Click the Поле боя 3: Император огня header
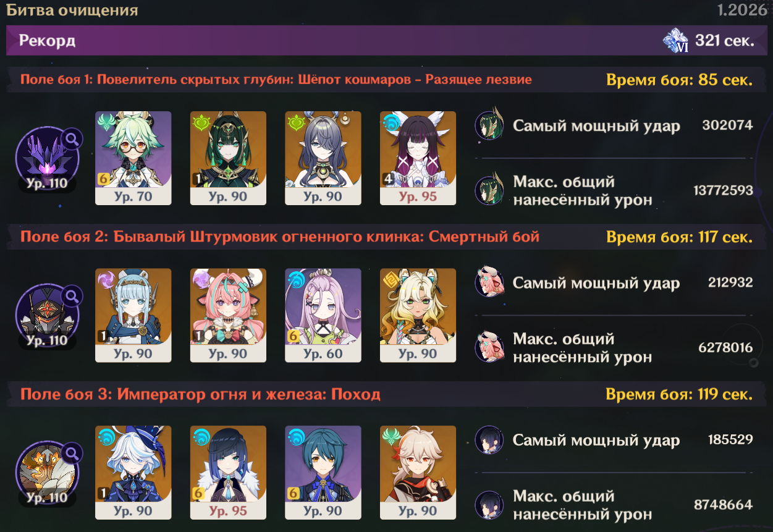This screenshot has height=532, width=773. (x=200, y=394)
